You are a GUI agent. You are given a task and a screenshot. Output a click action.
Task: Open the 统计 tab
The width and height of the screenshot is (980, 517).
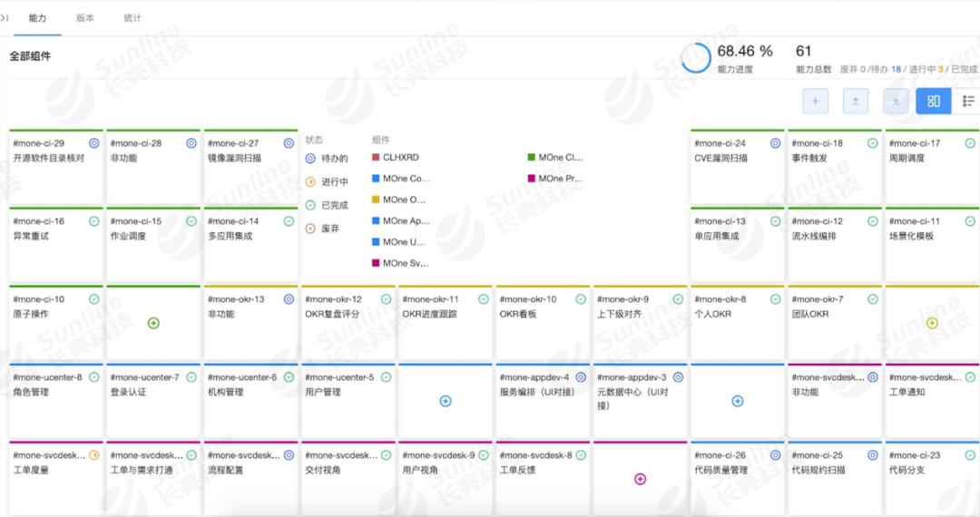click(x=132, y=18)
